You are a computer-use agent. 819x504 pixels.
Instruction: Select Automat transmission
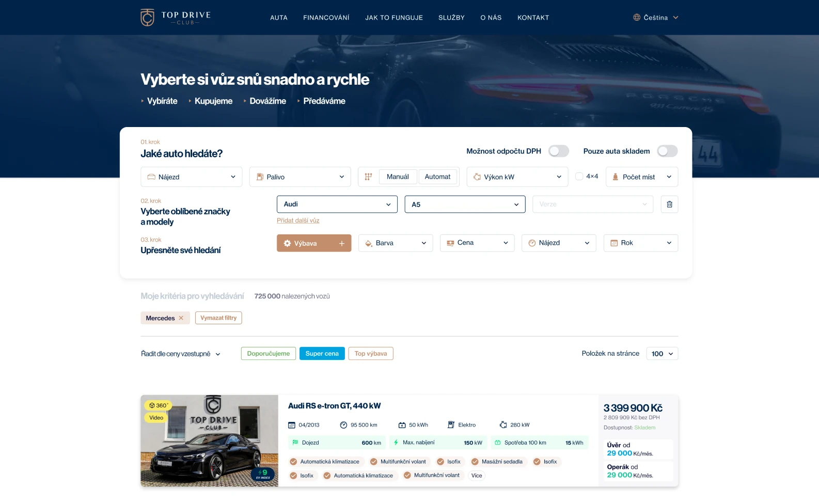437,177
